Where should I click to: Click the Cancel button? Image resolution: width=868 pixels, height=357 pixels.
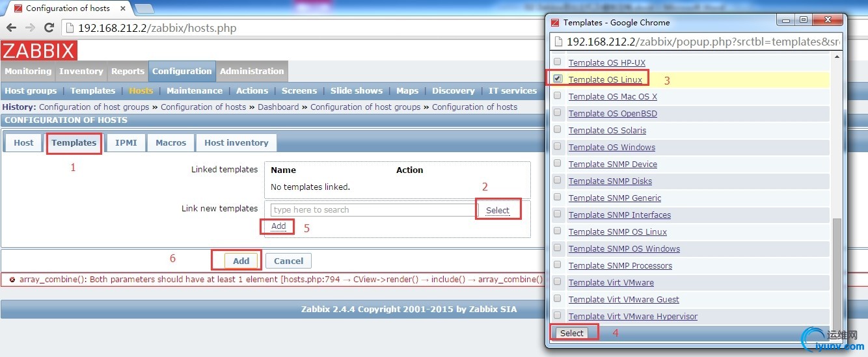coord(289,261)
